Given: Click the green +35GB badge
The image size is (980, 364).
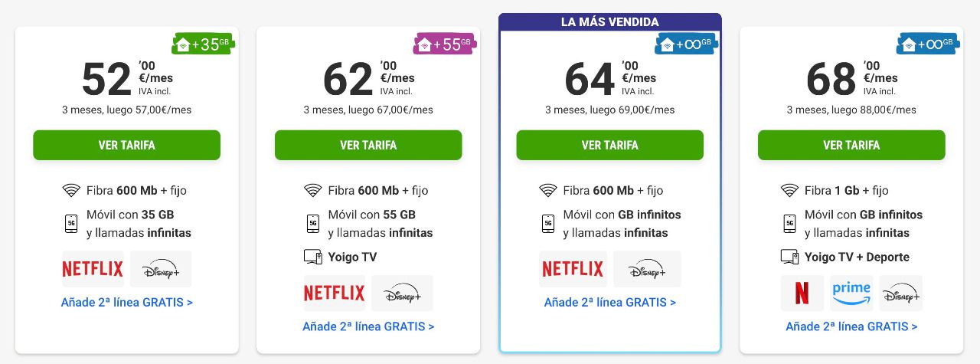Looking at the screenshot, I should (204, 44).
